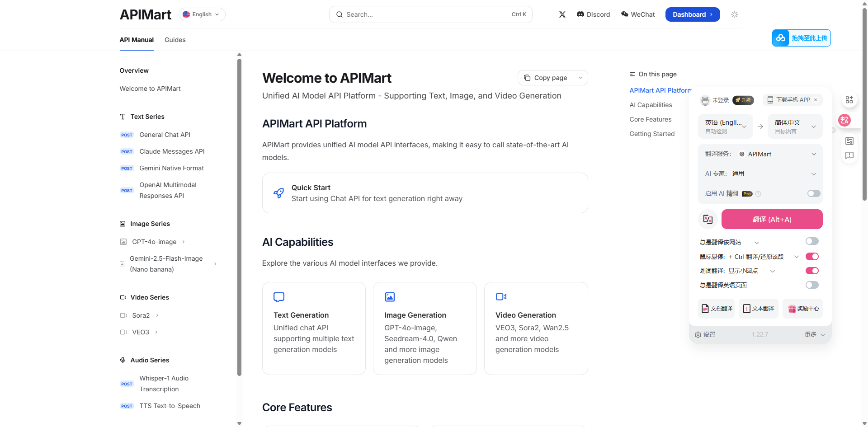Toggle always translate this website switch

[812, 241]
